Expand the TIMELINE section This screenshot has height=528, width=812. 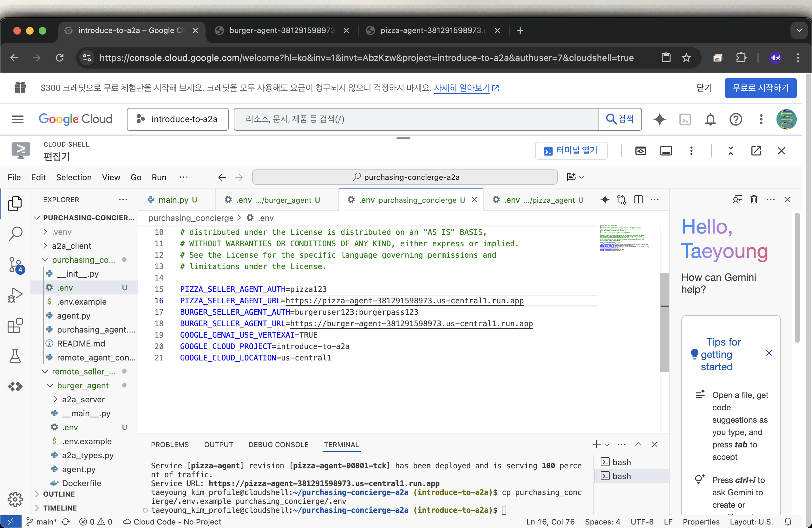(60, 508)
